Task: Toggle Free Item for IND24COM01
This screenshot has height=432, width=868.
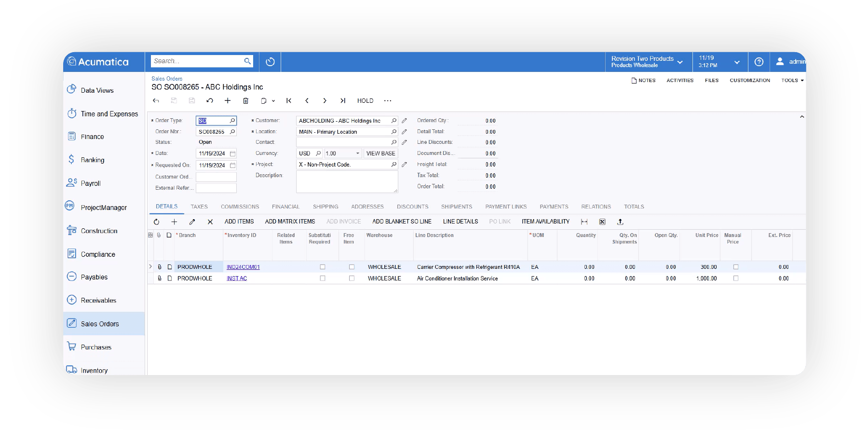Action: pos(352,267)
